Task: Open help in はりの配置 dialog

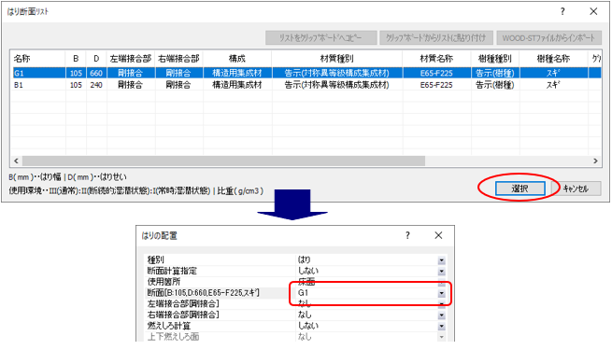Action: tap(407, 235)
